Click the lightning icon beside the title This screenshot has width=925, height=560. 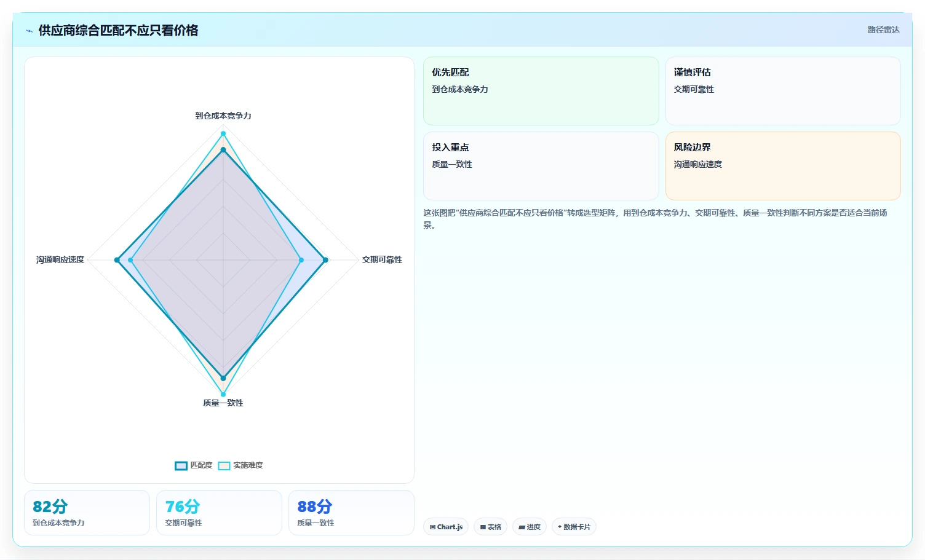click(x=29, y=31)
